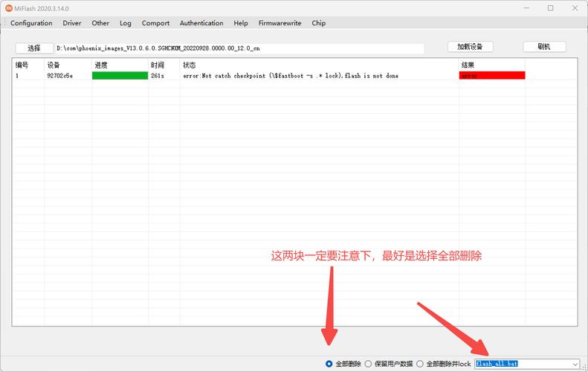Open the Firmwarewrite menu
The width and height of the screenshot is (588, 372).
tap(280, 23)
